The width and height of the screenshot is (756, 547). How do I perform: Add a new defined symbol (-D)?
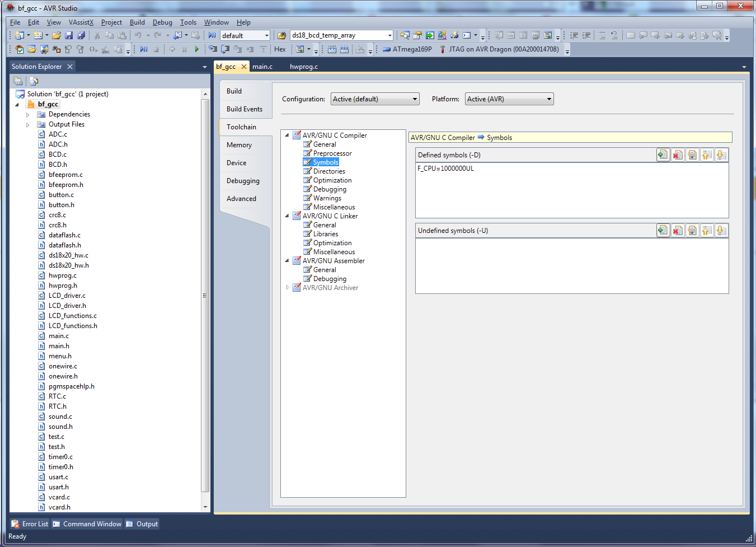point(663,155)
